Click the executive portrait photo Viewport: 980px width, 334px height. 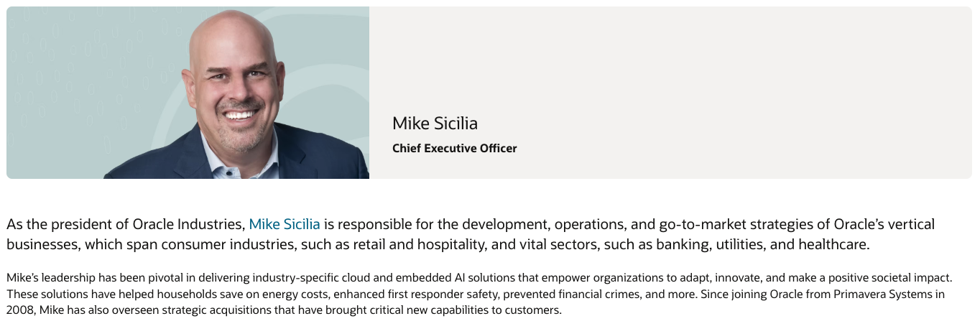[237, 93]
